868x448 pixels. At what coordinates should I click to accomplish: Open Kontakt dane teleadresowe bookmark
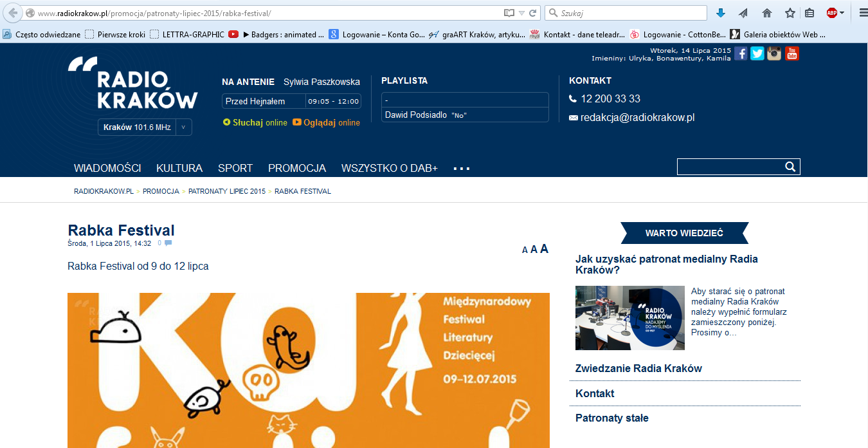(577, 35)
